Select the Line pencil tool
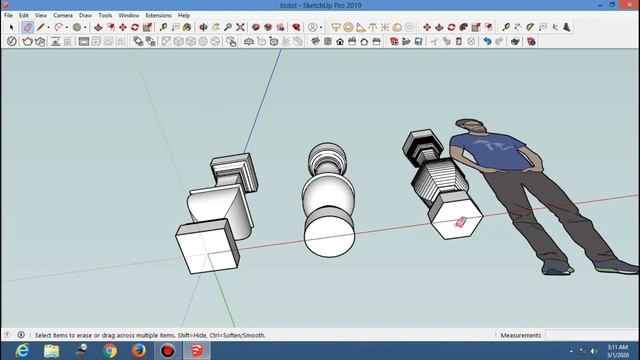 pyautogui.click(x=40, y=27)
